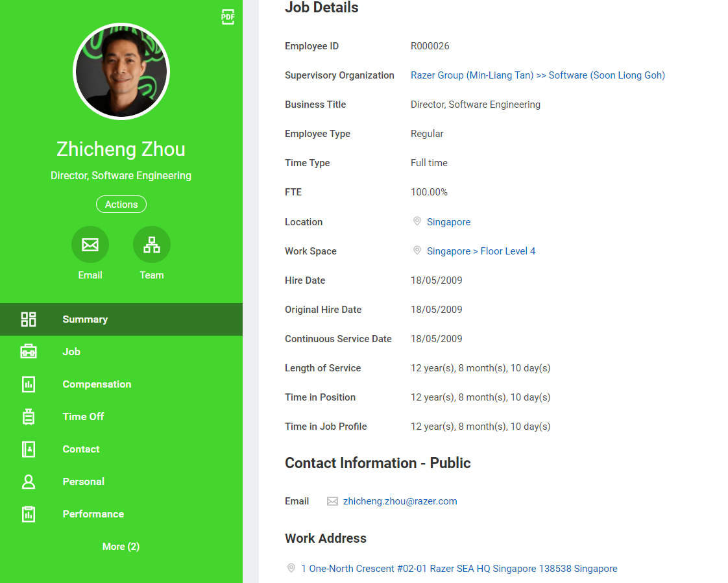Click the Summary dashboard icon
This screenshot has width=728, height=583.
[x=29, y=319]
